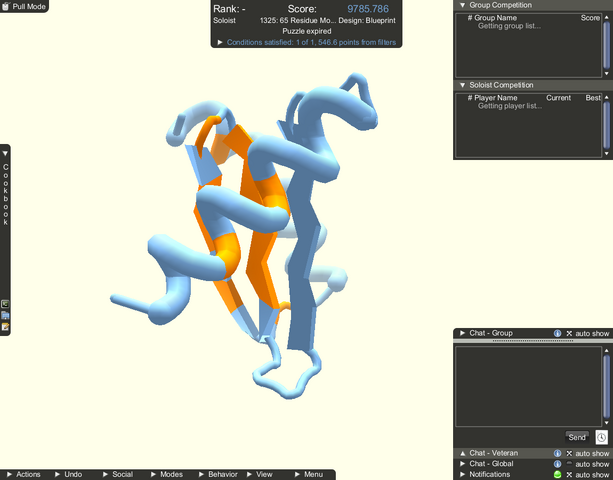Screen dimensions: 613x480
Task: Click the vertical Cookbook title
Action: [x=5, y=194]
